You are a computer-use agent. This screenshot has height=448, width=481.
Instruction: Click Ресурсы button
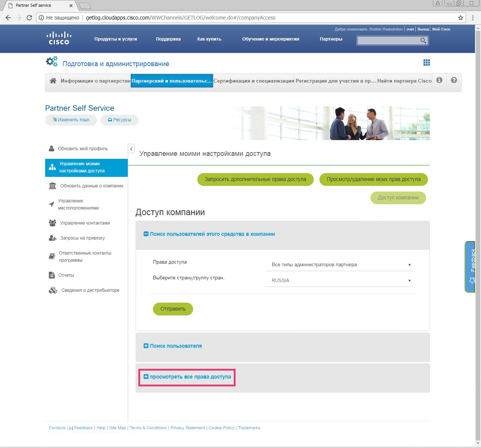(119, 120)
